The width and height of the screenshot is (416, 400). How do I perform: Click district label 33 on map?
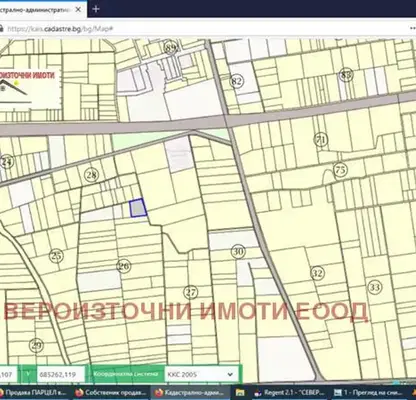[x=375, y=287]
